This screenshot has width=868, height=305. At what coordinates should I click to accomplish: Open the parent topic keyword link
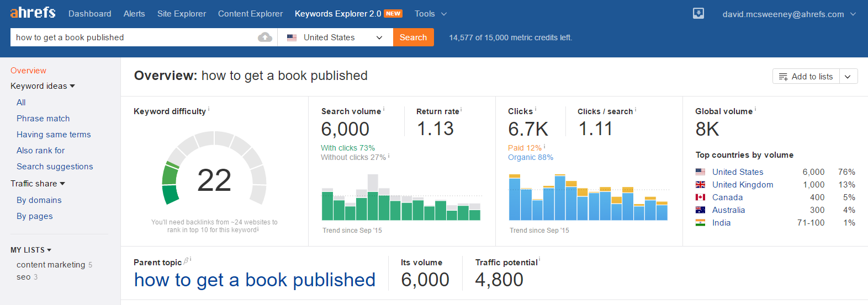point(255,280)
